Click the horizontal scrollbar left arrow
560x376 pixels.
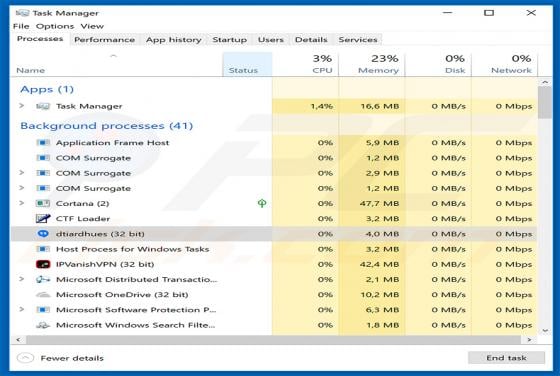tap(18, 340)
